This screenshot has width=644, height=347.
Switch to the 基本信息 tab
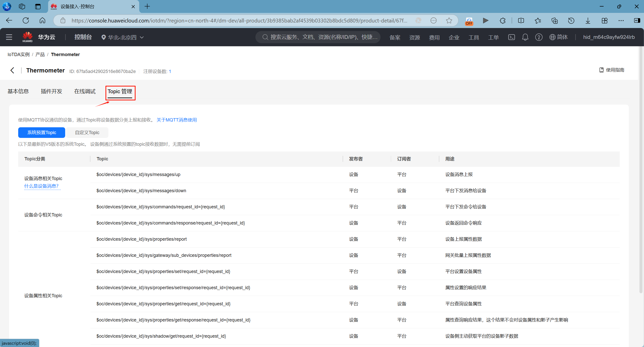click(18, 91)
